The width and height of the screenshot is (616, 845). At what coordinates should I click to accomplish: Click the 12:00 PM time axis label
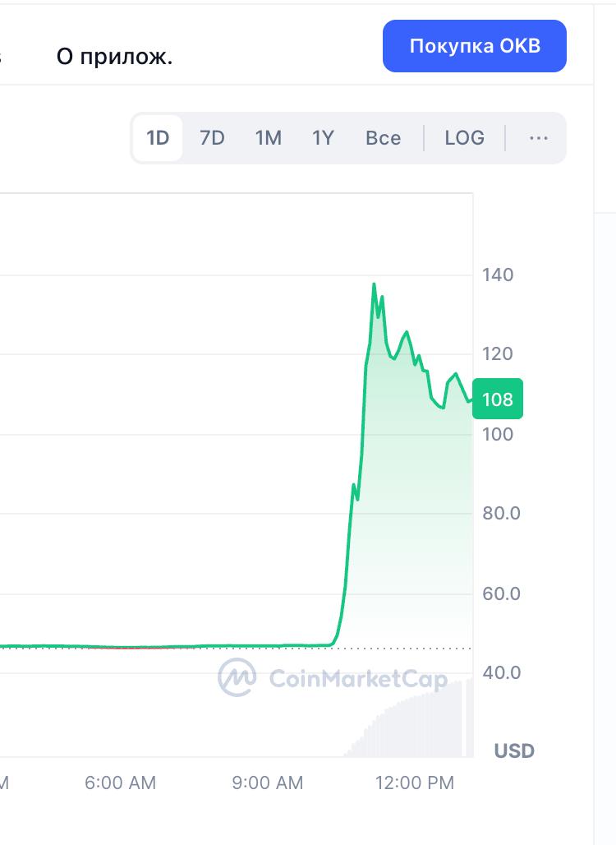[415, 783]
